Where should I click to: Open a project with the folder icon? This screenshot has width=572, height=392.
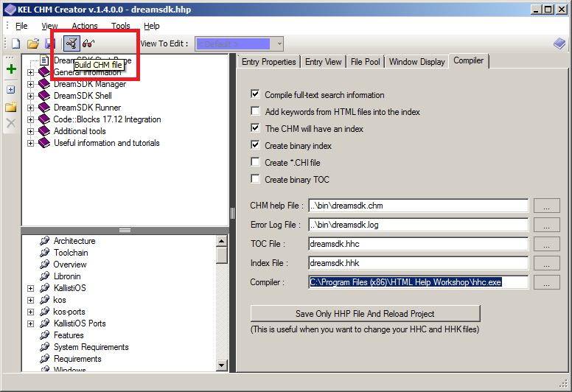[33, 43]
